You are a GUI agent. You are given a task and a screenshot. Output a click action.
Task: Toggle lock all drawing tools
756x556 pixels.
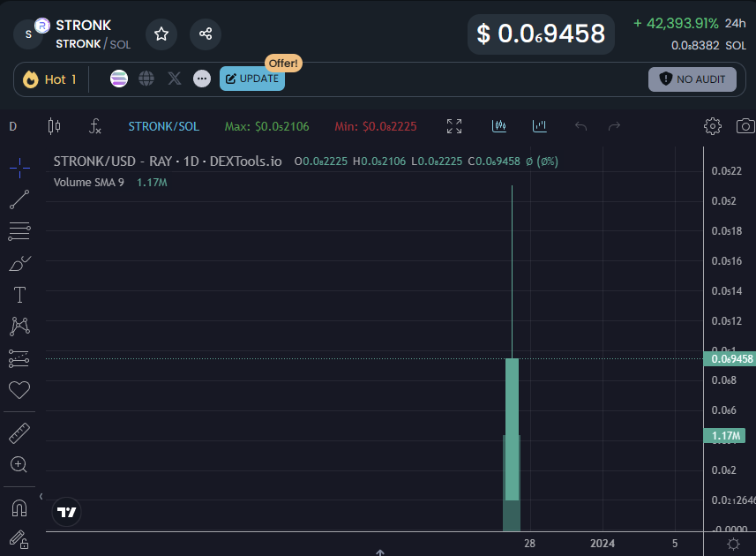pyautogui.click(x=19, y=539)
